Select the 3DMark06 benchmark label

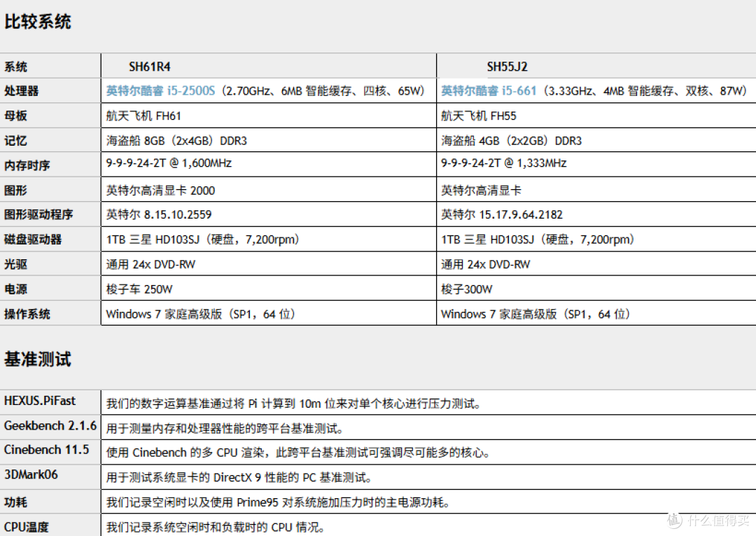pyautogui.click(x=31, y=475)
